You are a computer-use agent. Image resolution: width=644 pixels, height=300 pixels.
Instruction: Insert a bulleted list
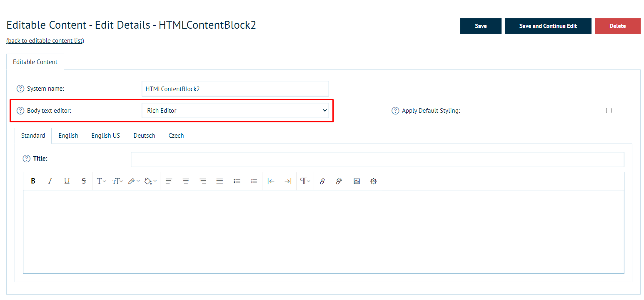pyautogui.click(x=237, y=181)
